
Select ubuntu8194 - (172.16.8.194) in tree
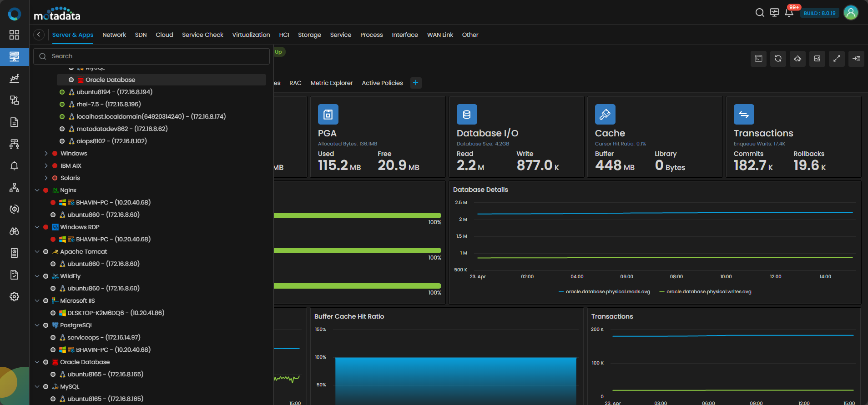pos(114,92)
